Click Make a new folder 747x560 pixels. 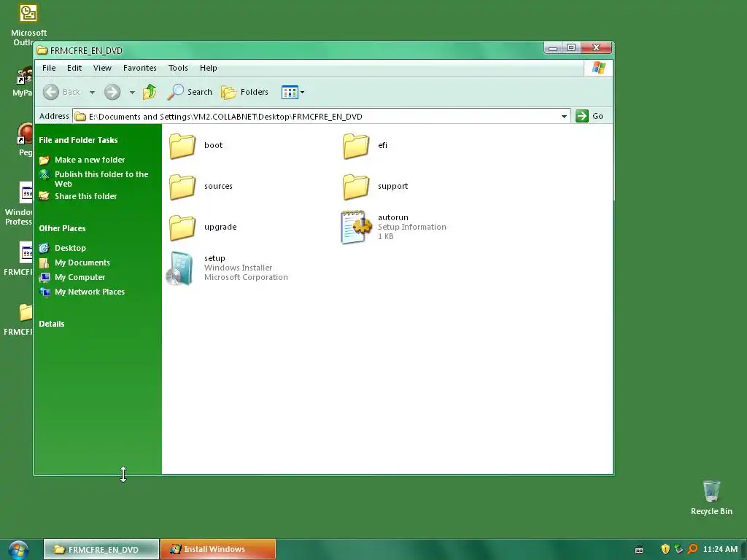[x=90, y=160]
